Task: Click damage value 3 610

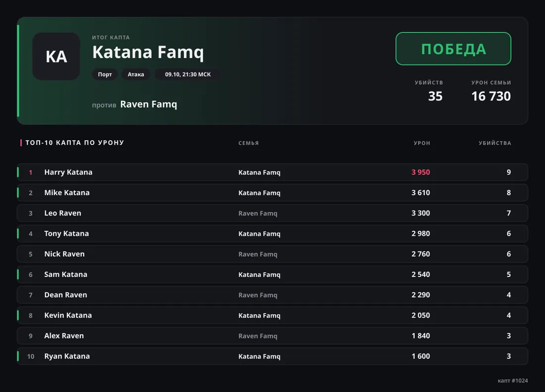Action: [x=421, y=193]
